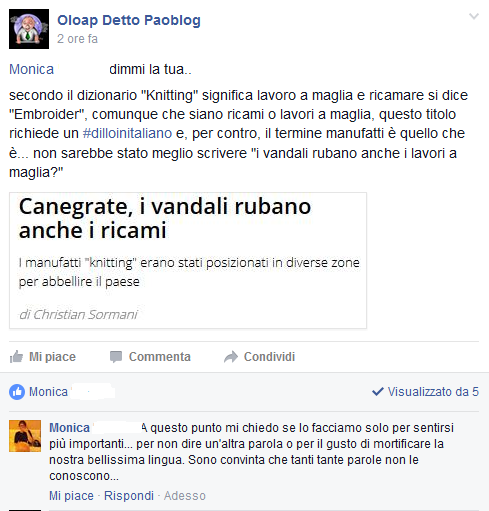
Task: Open tagged Monica link in post text
Action: tap(31, 69)
